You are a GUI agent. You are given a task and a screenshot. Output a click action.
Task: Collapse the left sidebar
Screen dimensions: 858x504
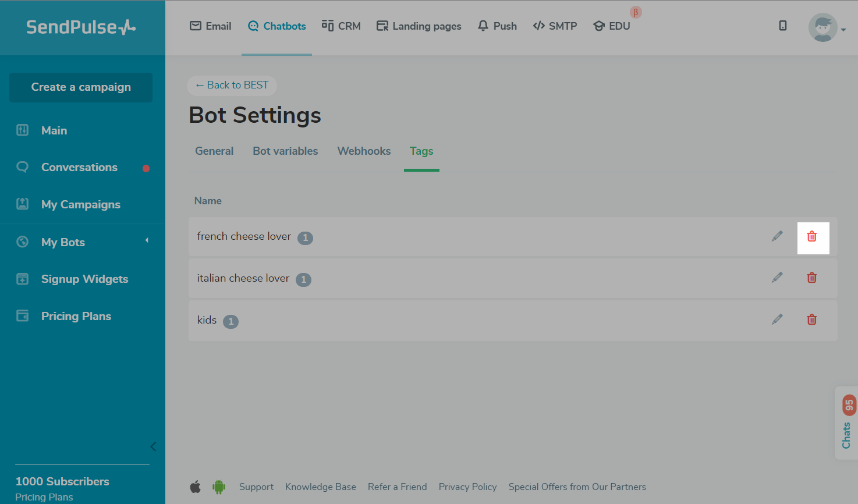(x=153, y=447)
